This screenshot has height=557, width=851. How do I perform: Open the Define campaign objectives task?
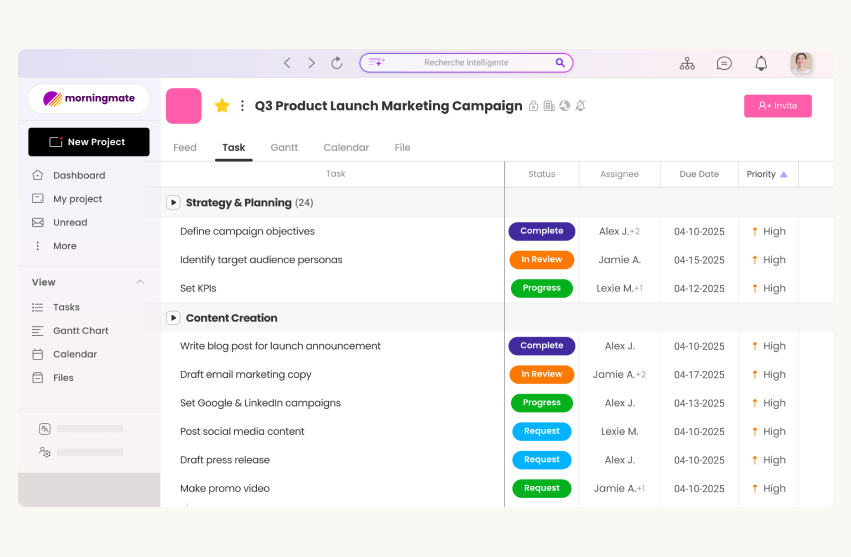point(247,231)
